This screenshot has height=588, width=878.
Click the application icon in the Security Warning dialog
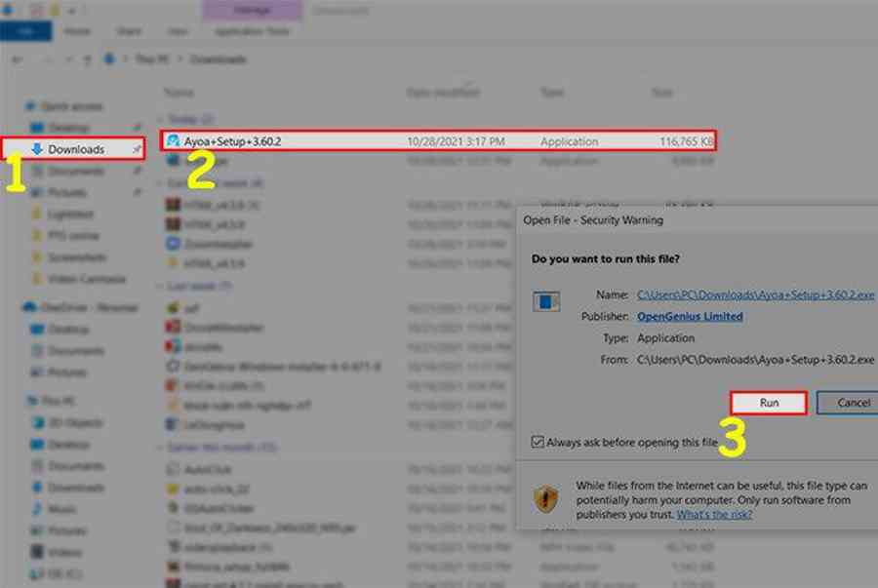(x=546, y=302)
